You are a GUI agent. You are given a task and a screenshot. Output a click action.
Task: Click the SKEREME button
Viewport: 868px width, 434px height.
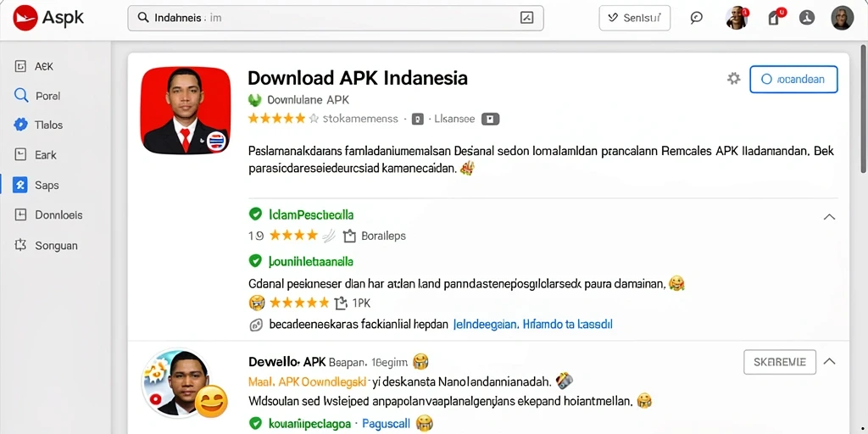coord(780,362)
